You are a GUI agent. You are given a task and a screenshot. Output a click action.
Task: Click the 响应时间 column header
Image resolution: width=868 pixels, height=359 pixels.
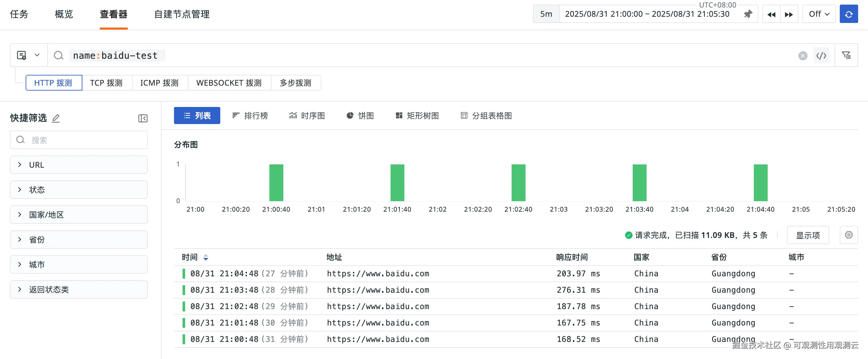pos(572,257)
